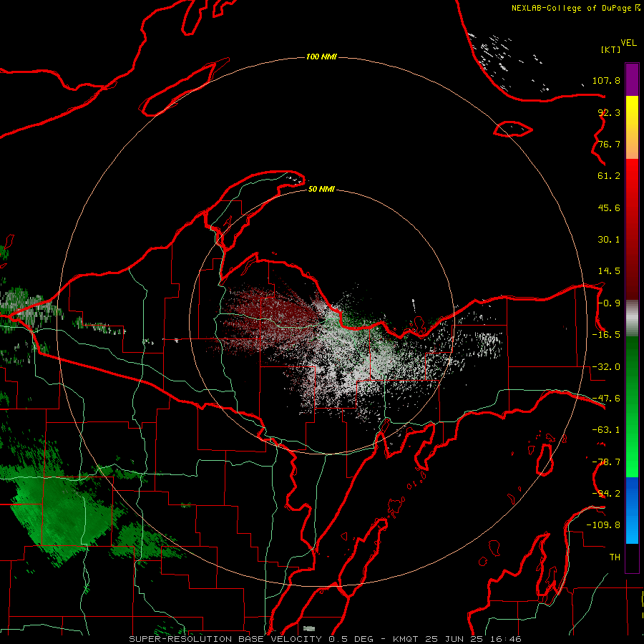Pick the blue segment of the color bar
The image size is (644, 644).
632,510
